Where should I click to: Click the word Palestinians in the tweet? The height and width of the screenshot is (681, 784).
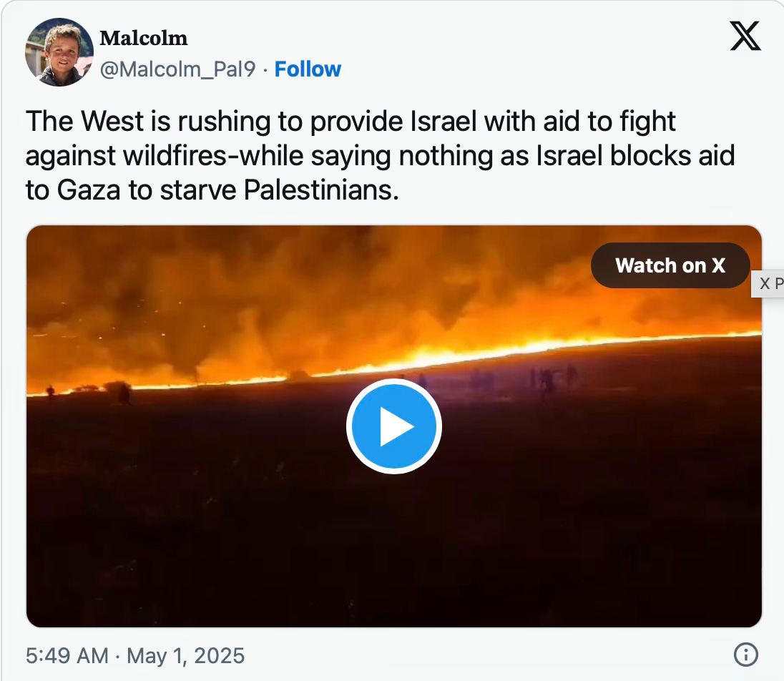(x=321, y=190)
